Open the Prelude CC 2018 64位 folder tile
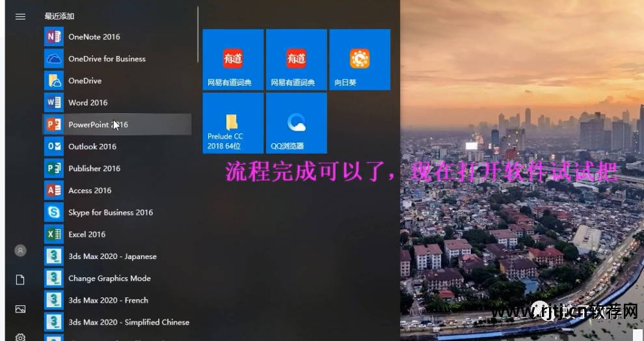 233,123
